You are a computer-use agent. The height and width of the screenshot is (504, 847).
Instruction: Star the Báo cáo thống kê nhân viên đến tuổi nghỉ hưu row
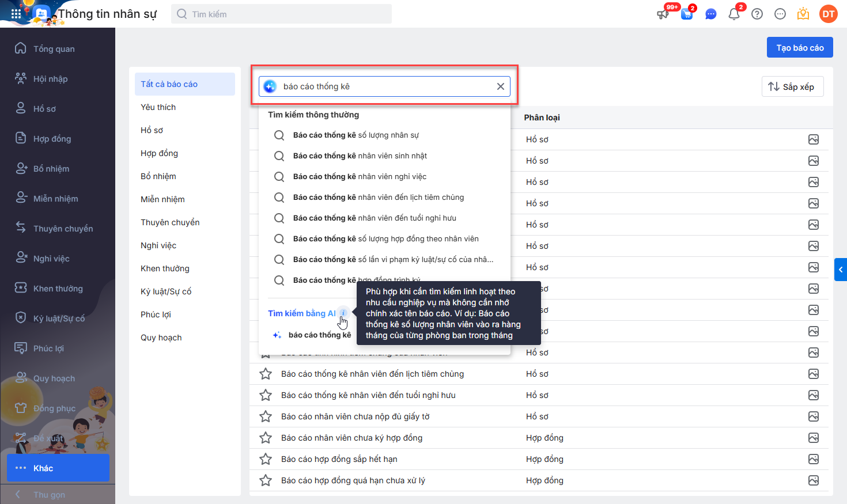266,395
